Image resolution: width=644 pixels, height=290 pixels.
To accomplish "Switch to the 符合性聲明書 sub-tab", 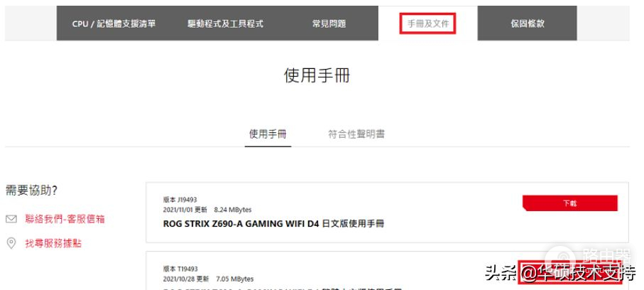I will pos(356,134).
